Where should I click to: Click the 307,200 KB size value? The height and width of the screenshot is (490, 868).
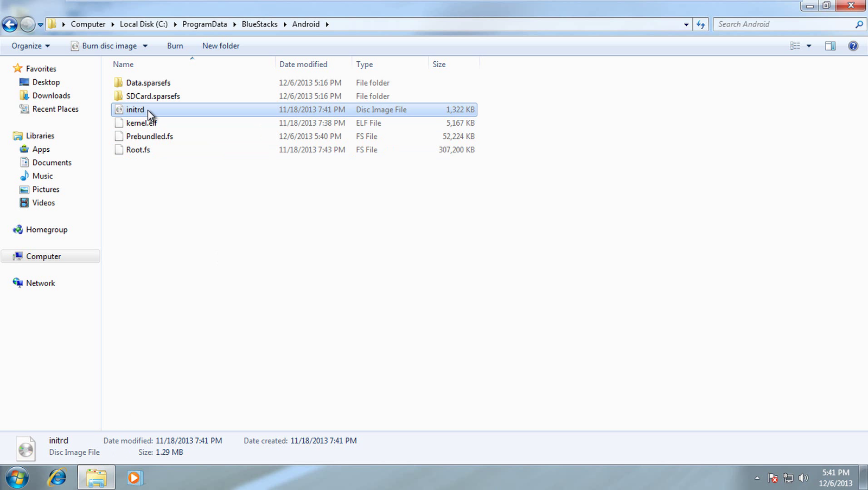point(456,150)
